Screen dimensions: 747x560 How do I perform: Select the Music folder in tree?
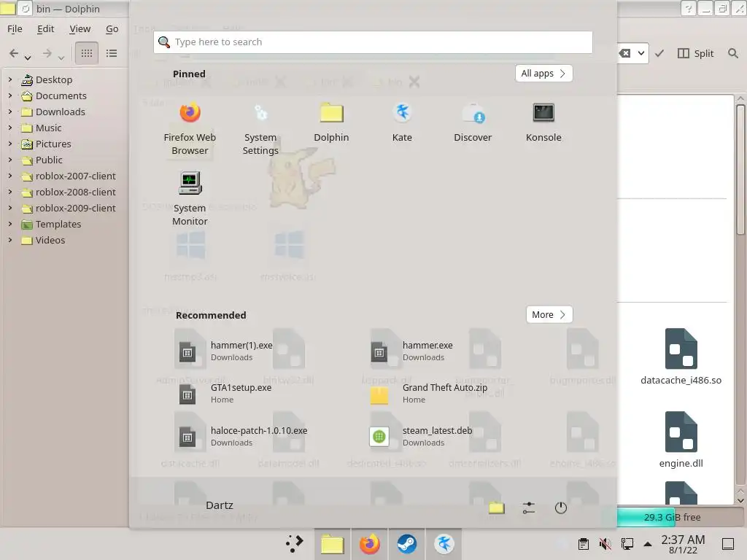coord(42,128)
